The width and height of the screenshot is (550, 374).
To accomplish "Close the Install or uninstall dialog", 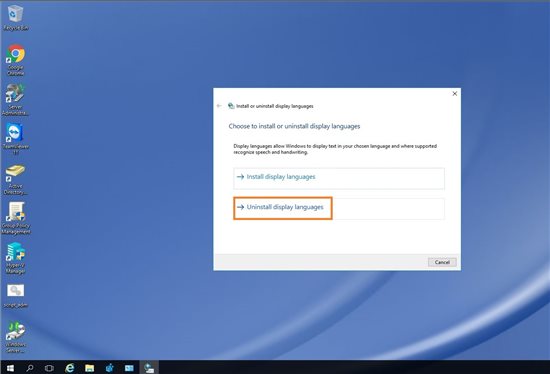I will point(455,94).
